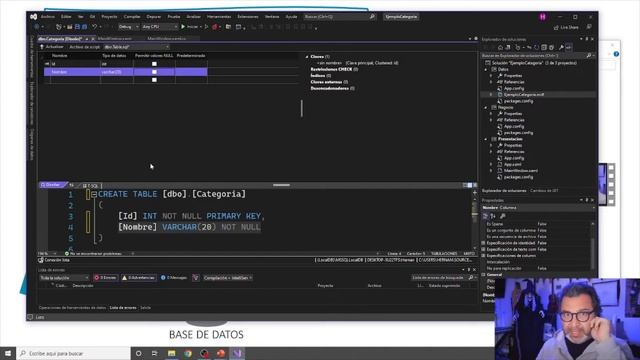The width and height of the screenshot is (640, 360).
Task: Open the Debug configuration dropdown
Action: click(128, 27)
